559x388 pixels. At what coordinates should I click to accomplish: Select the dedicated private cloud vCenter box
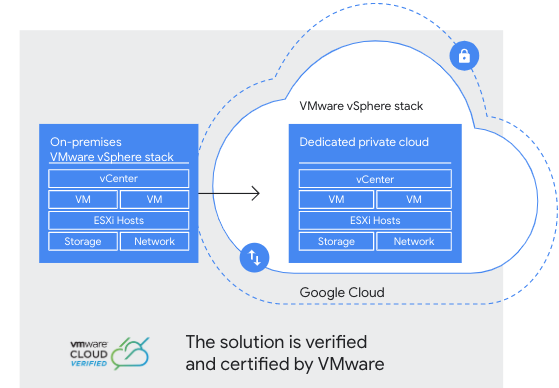(375, 179)
